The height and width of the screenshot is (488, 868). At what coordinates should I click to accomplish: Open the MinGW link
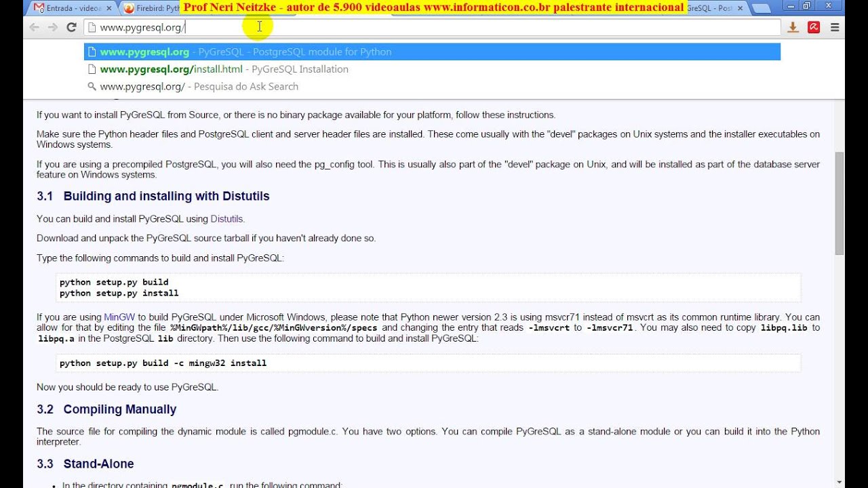pyautogui.click(x=119, y=317)
